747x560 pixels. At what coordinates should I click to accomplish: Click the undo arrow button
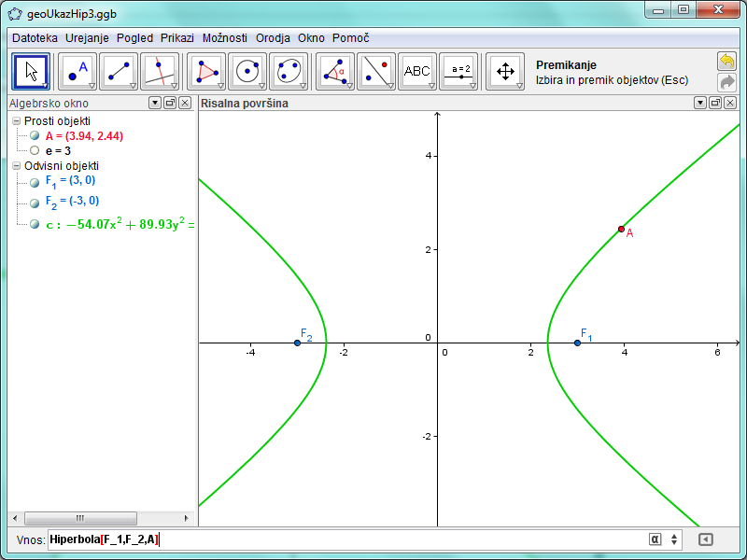(726, 61)
